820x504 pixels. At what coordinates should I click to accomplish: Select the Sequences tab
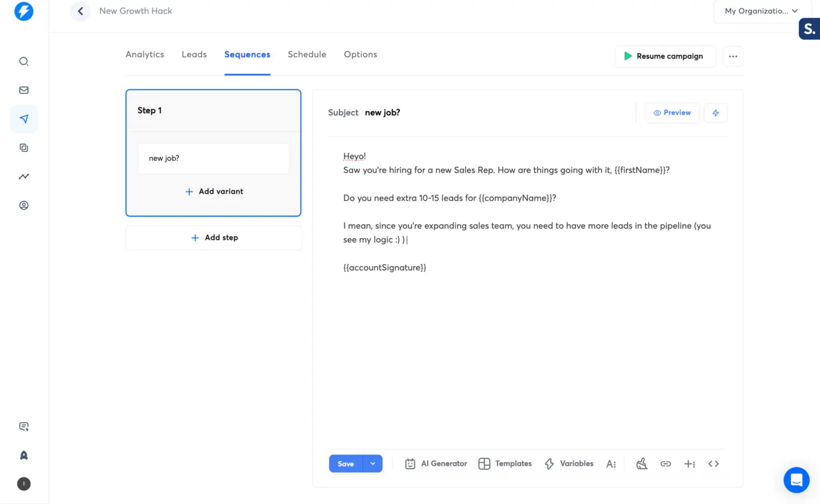point(248,55)
